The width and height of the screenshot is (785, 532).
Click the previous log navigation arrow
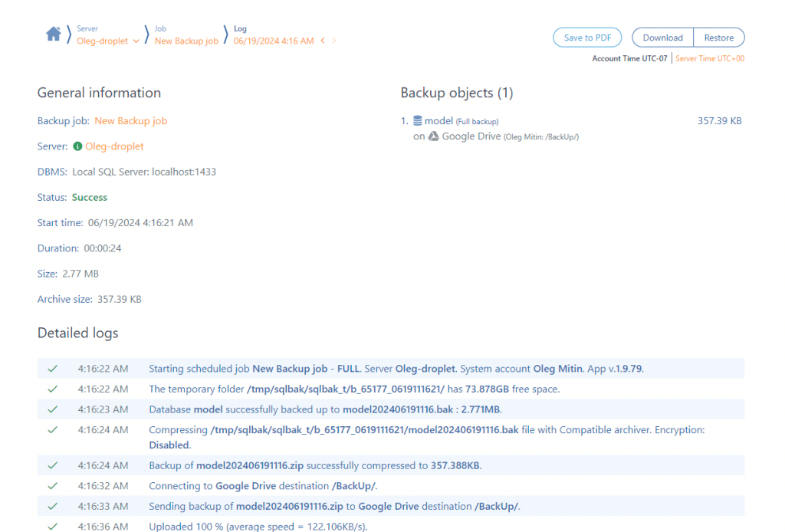pos(322,41)
